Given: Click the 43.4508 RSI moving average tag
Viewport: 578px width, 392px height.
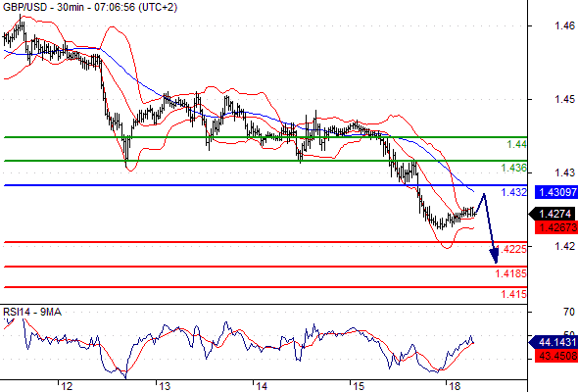Looking at the screenshot, I should [556, 356].
